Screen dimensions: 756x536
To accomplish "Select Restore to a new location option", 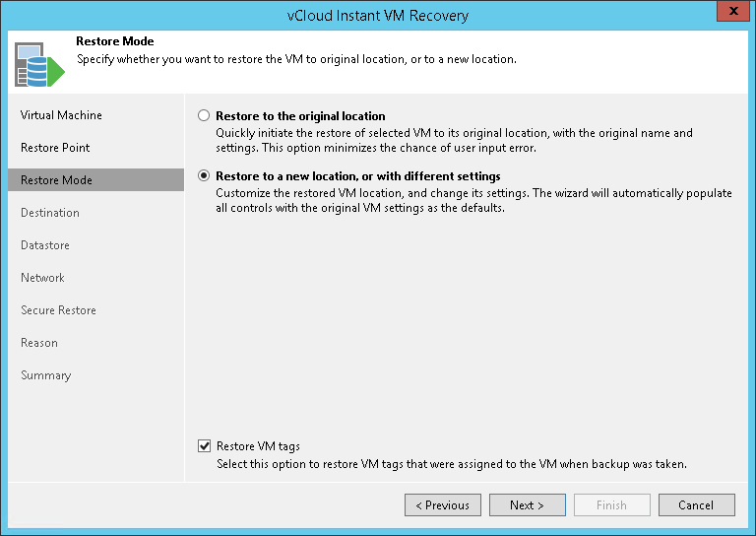I will pos(205,176).
